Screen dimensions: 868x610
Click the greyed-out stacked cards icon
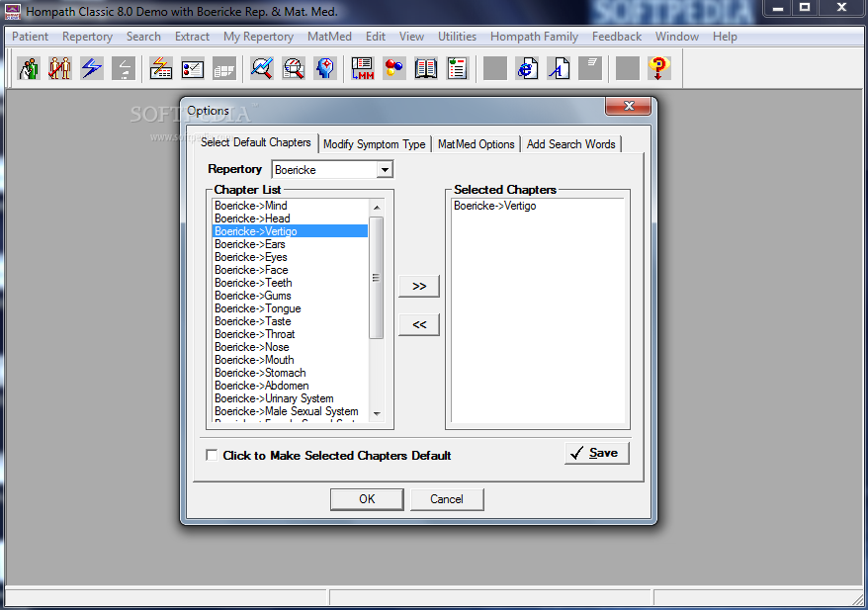point(224,68)
